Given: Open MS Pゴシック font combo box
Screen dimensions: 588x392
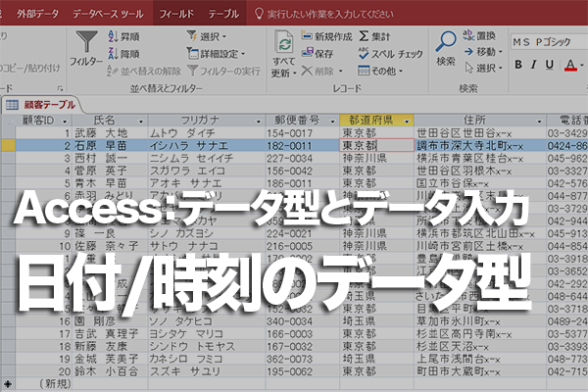Looking at the screenshot, I should 549,41.
